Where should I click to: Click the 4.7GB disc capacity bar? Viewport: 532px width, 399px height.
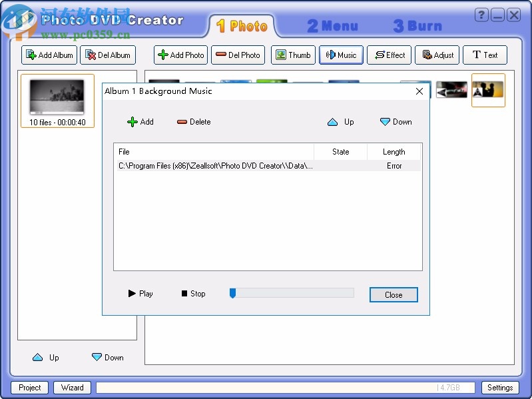pos(286,388)
